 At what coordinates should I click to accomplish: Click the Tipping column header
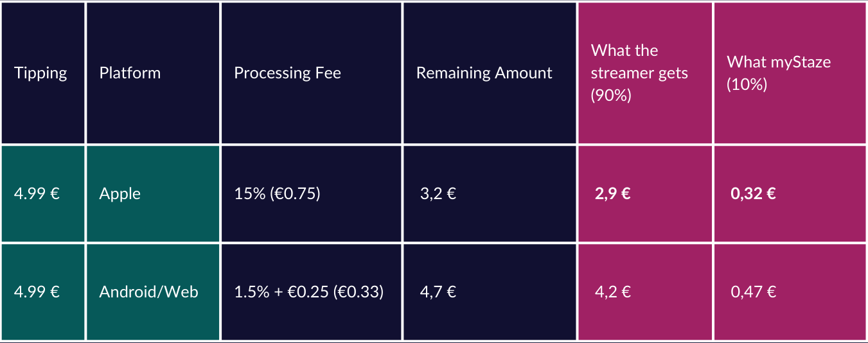(x=40, y=73)
